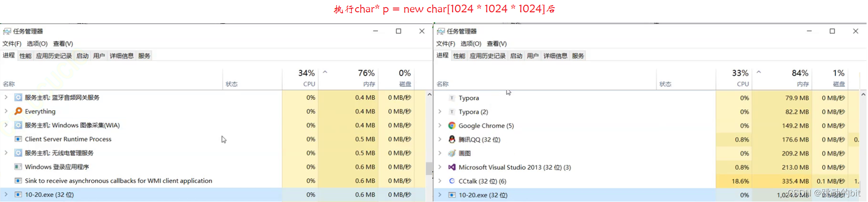Switch to 服务 tab in left Task Manager
This screenshot has width=868, height=202.
pos(144,56)
